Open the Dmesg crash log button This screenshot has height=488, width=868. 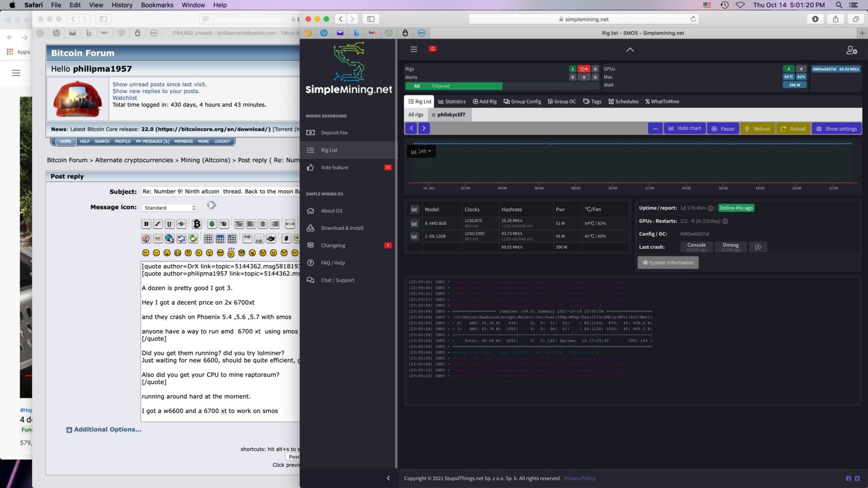[x=731, y=247]
